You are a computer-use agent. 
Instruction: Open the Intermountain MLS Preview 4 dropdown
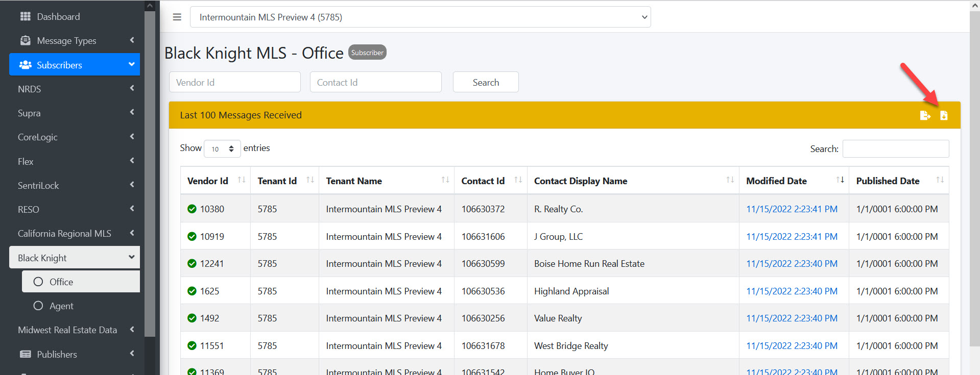(x=420, y=17)
